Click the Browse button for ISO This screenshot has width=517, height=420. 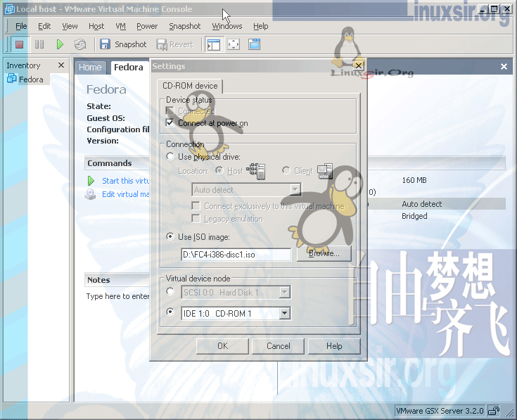coord(324,253)
